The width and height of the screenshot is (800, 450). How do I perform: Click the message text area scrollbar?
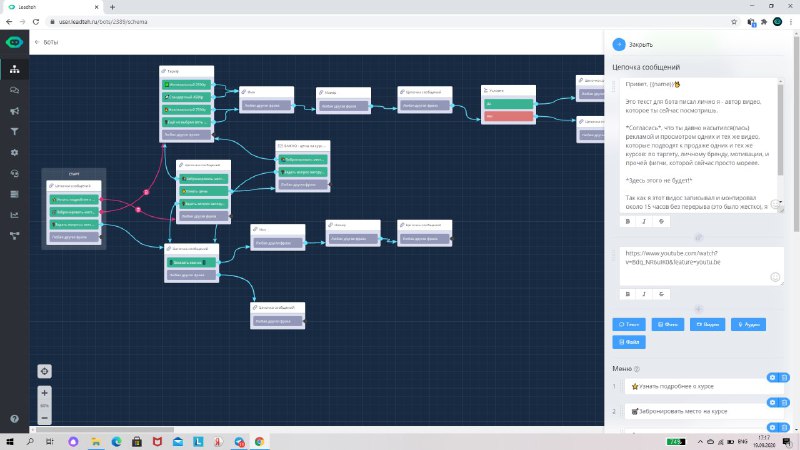click(x=780, y=130)
